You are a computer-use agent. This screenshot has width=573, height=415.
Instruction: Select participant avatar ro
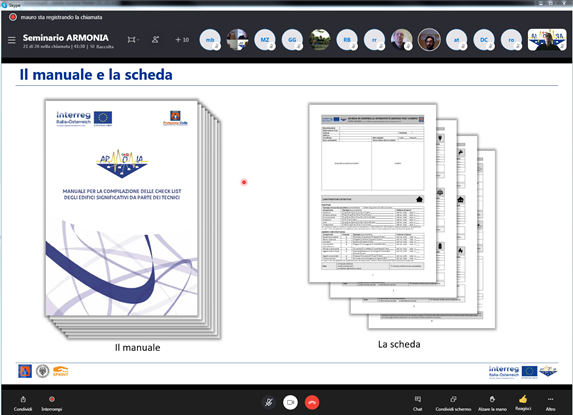point(512,39)
